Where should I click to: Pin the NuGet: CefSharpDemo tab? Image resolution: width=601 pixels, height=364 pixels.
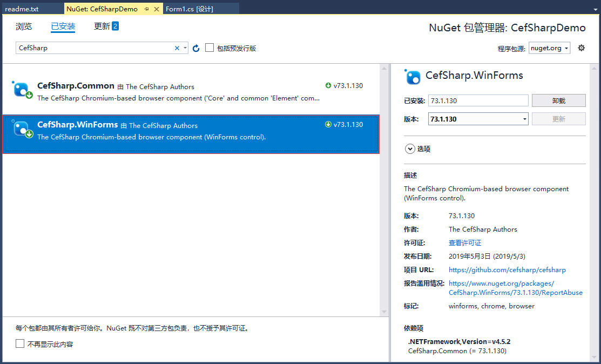[146, 9]
